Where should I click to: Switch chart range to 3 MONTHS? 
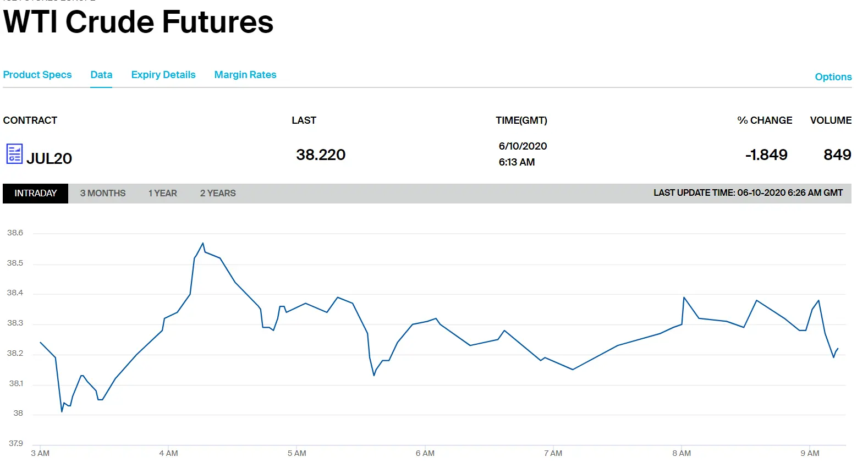[103, 194]
